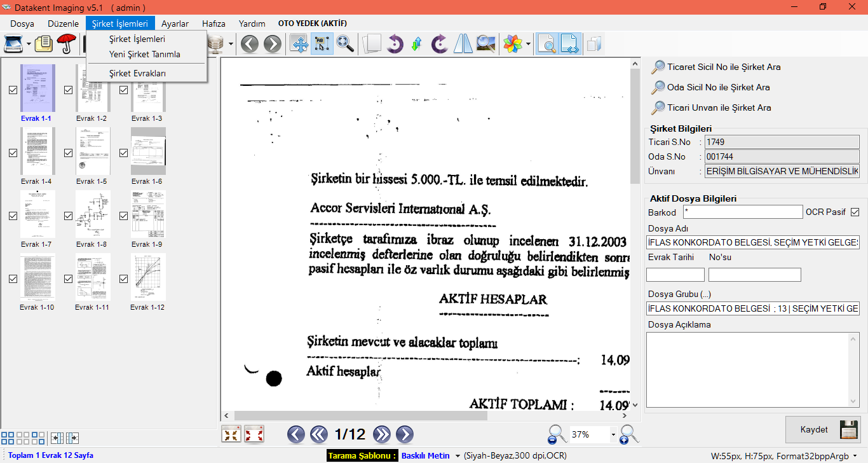Click the Evrak Tarihi input field
The image size is (868, 463).
(675, 275)
